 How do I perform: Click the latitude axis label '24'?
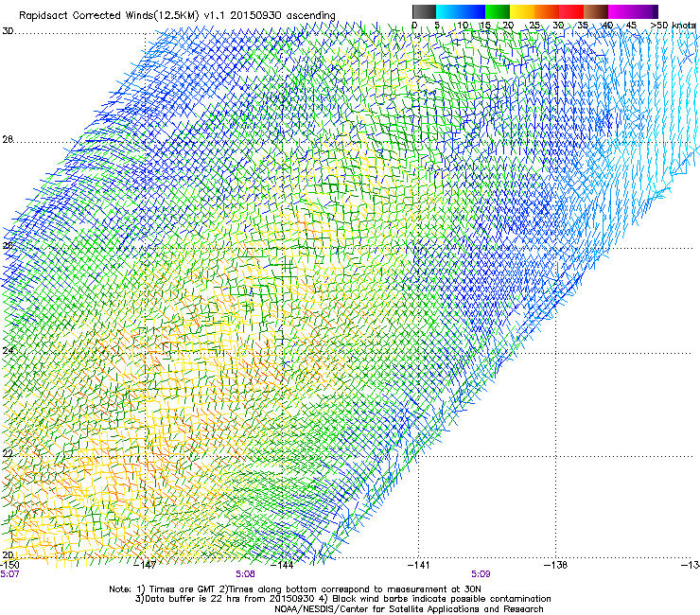tap(8, 351)
